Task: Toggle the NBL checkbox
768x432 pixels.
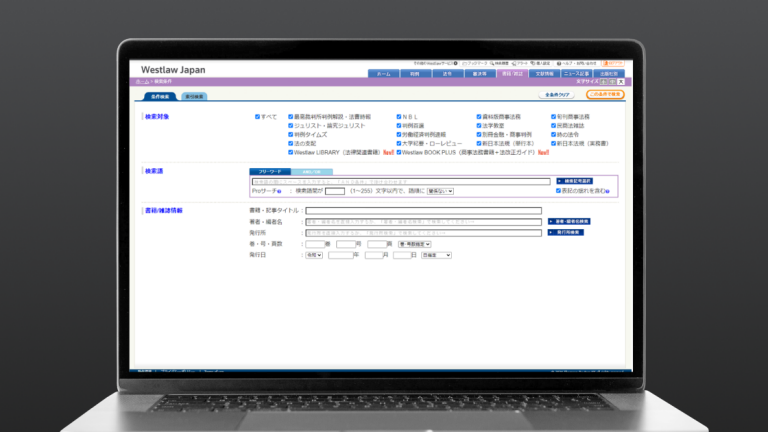Action: click(x=399, y=117)
